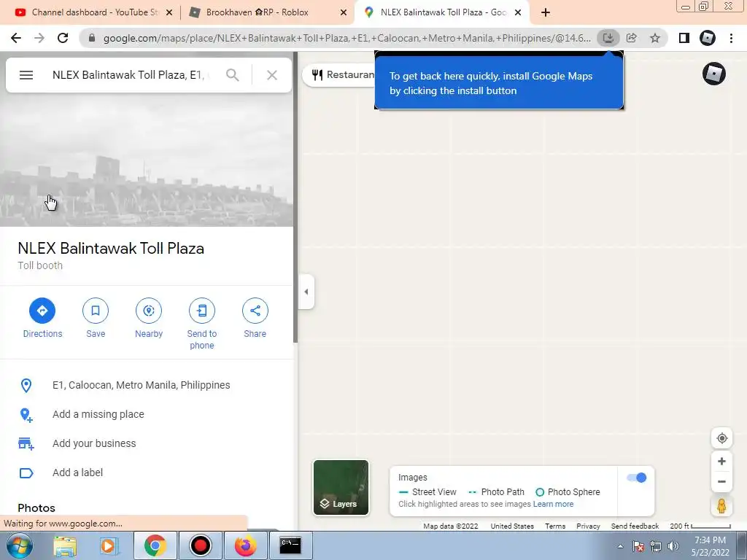Clear the search box with X
747x560 pixels.
tap(272, 75)
